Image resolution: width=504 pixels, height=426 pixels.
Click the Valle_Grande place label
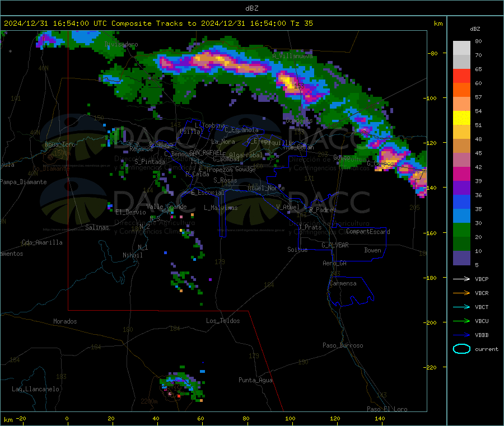click(x=166, y=207)
